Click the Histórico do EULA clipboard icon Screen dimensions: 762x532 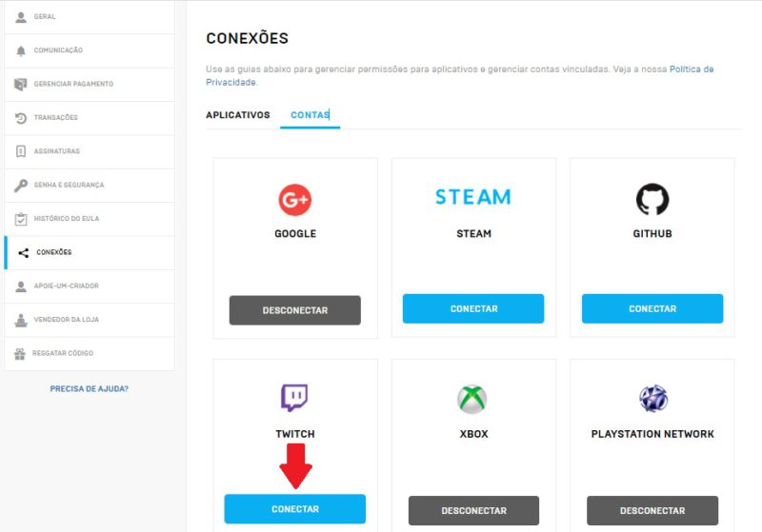21,219
